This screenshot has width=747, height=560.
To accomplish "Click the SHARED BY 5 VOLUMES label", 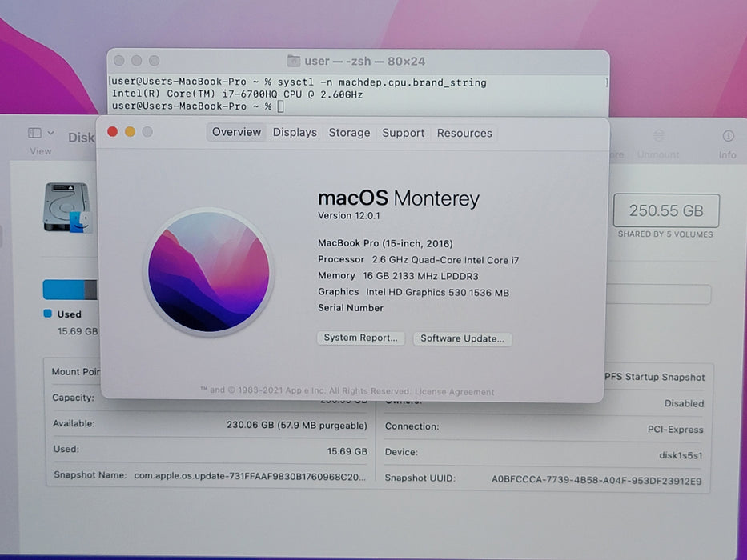I will coord(665,234).
